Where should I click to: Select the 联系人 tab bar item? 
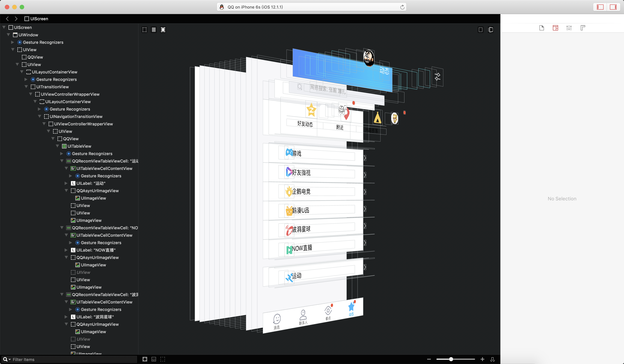pos(303,317)
